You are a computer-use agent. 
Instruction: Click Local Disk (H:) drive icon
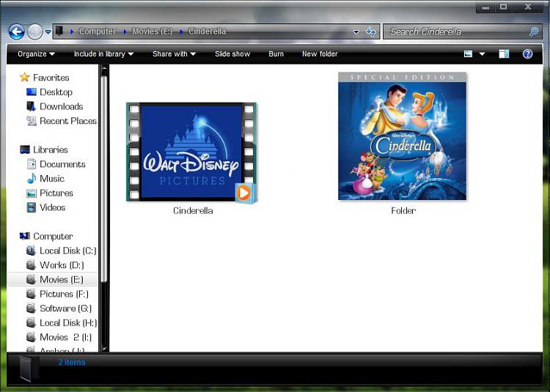(31, 322)
